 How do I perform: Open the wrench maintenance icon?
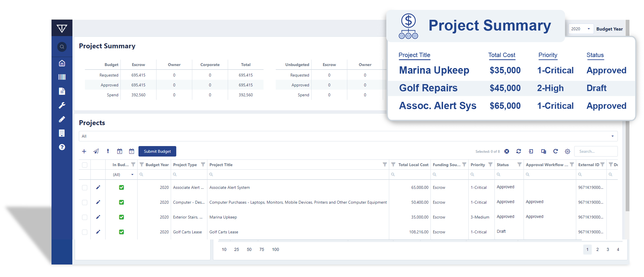pyautogui.click(x=62, y=105)
